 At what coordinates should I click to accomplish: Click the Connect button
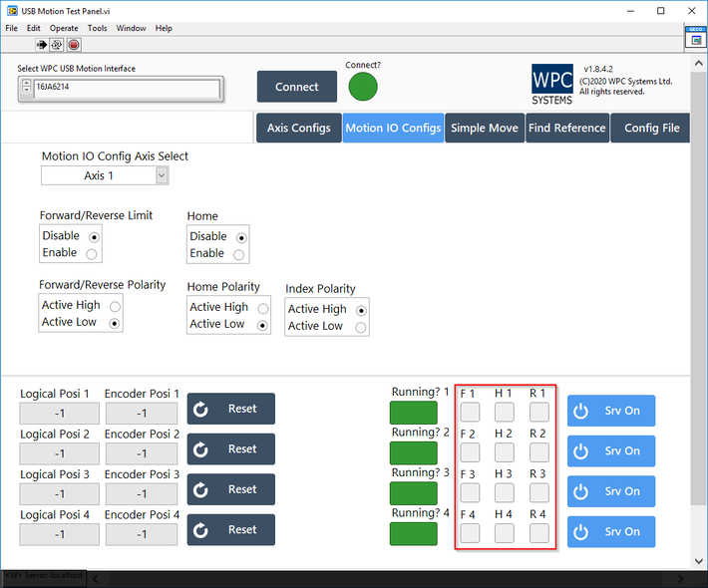[x=296, y=87]
